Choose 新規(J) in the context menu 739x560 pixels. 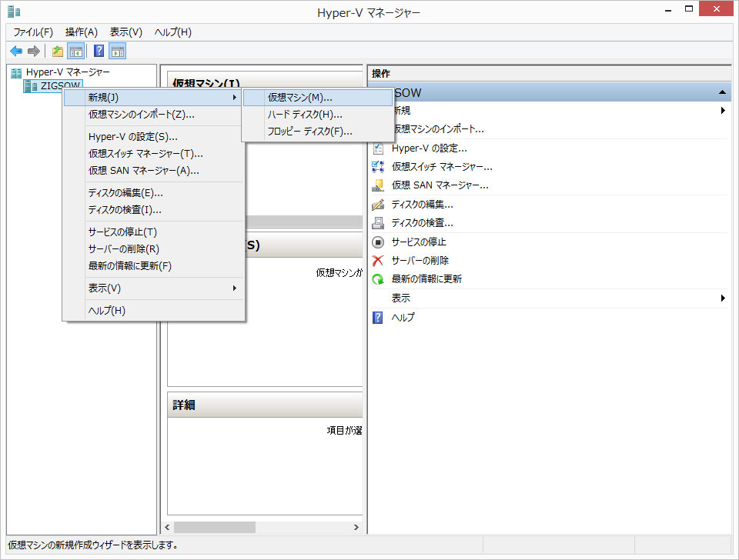(152, 98)
